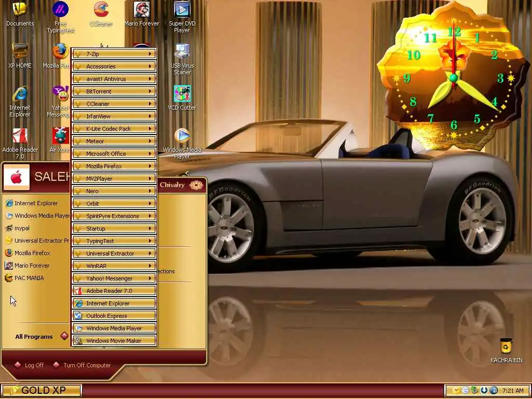Click the Log Off button

30,365
